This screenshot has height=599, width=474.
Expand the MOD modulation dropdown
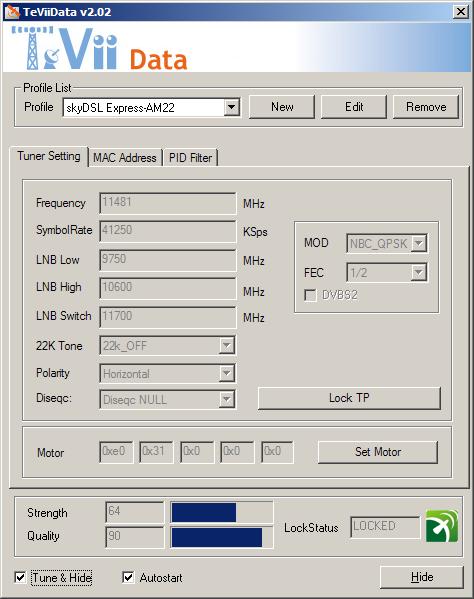point(419,243)
